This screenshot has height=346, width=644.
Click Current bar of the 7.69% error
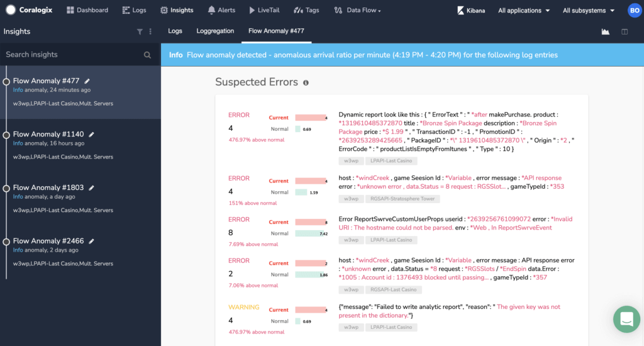(x=311, y=222)
